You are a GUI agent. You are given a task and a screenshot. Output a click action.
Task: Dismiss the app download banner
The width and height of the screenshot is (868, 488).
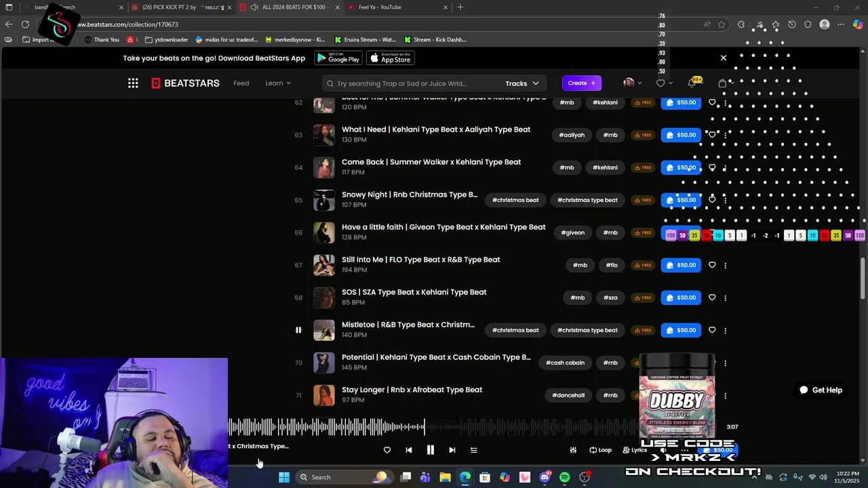[724, 58]
